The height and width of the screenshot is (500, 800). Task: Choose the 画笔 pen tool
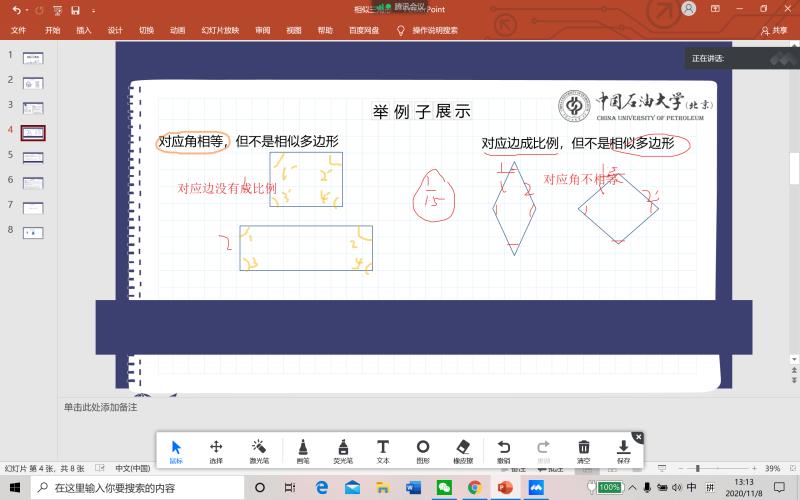point(303,451)
